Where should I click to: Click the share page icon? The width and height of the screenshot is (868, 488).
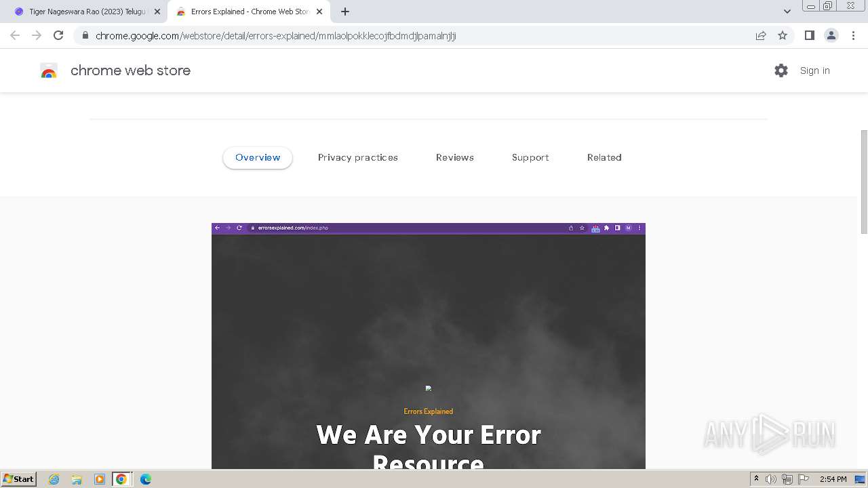[761, 35]
